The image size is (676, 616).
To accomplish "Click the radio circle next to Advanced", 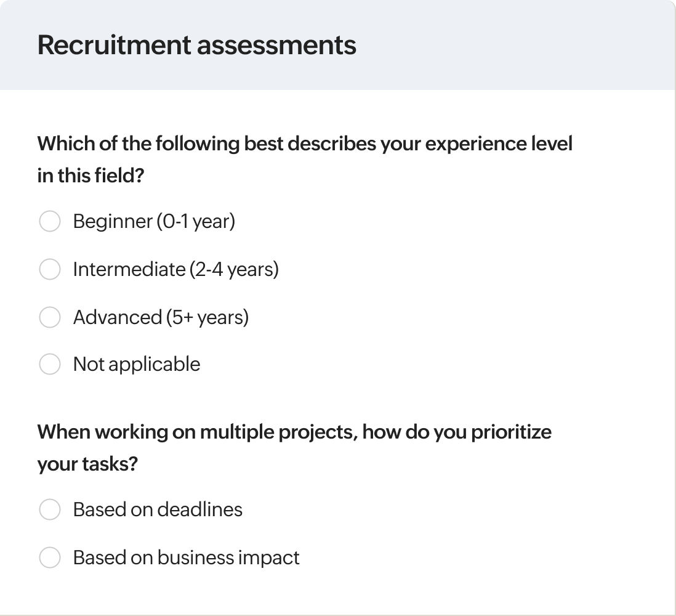I will point(50,317).
